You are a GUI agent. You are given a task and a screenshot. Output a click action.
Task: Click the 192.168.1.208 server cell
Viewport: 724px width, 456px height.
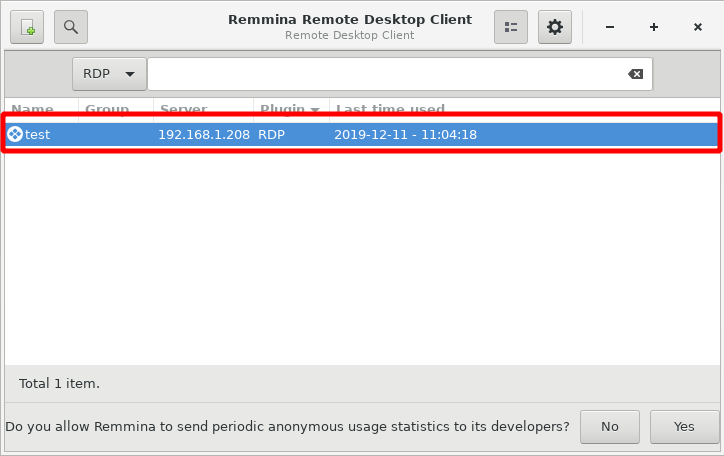[203, 134]
